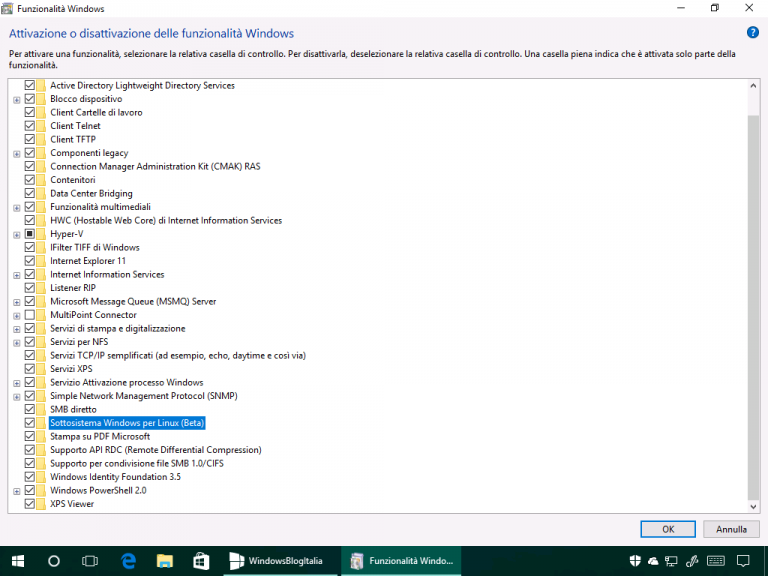Click the Annulla button
This screenshot has width=768, height=576.
[731, 529]
